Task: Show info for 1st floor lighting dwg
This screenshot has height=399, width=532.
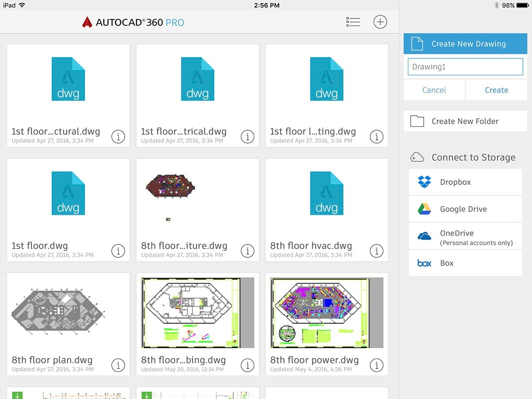Action: click(x=376, y=137)
